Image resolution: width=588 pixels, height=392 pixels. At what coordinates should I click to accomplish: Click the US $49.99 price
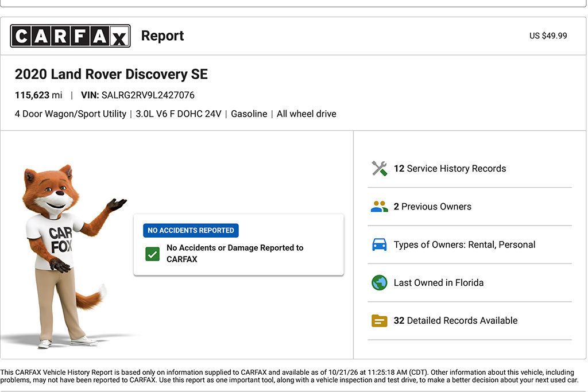[548, 36]
